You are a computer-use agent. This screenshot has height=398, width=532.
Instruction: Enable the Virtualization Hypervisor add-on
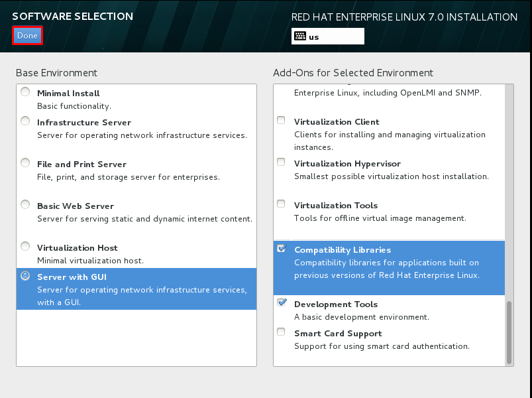click(281, 162)
